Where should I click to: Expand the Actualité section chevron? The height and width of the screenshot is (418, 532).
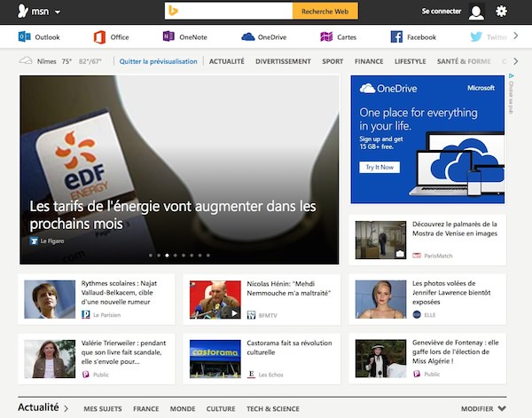click(x=66, y=408)
